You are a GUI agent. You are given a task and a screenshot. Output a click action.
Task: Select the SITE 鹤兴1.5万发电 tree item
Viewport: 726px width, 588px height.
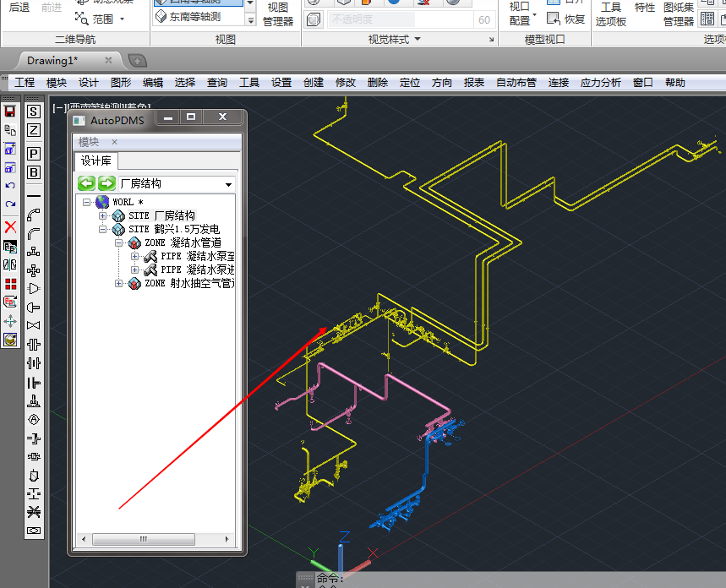174,230
